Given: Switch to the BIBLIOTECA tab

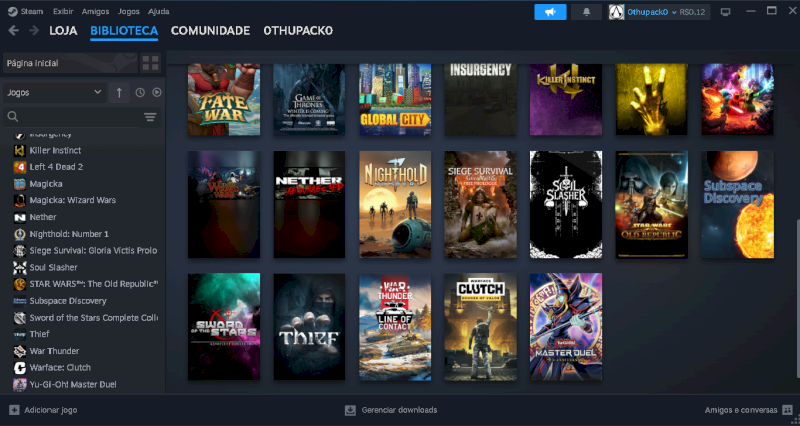Looking at the screenshot, I should 124,31.
